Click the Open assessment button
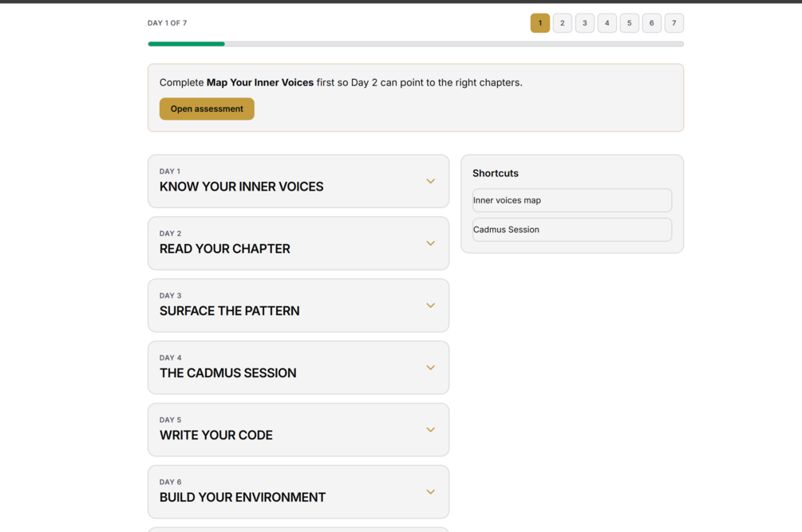Viewport: 802px width, 532px height. [207, 108]
